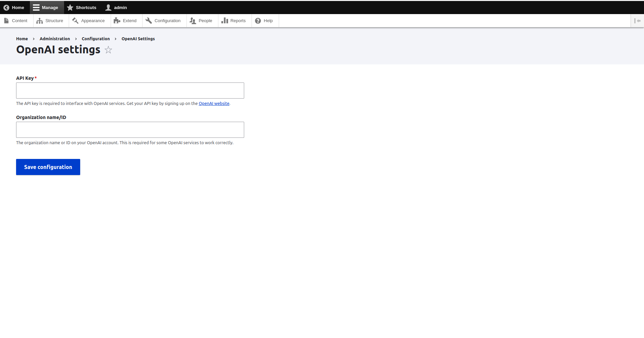Open the admin user icon menu
The image size is (644, 338).
pyautogui.click(x=108, y=8)
